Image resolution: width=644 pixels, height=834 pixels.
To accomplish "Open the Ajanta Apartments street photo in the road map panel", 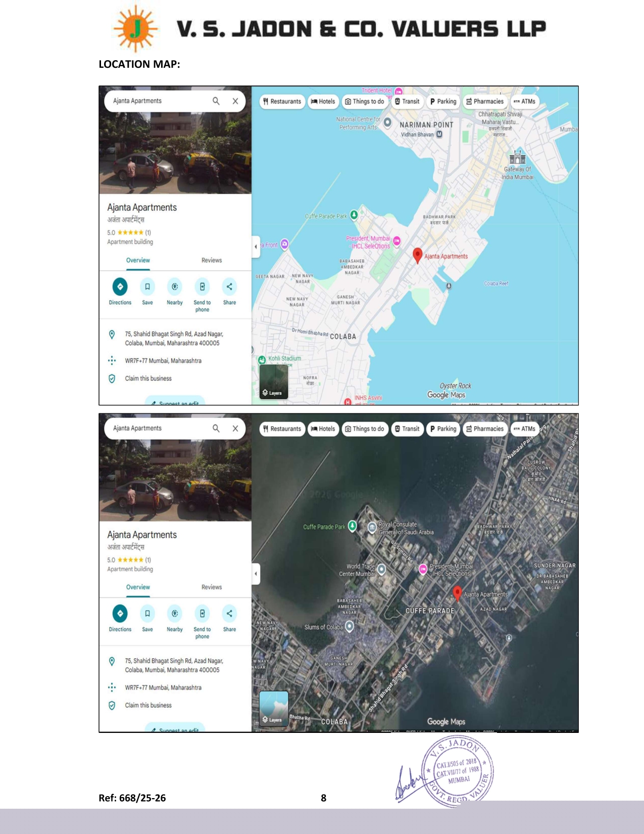I will (x=175, y=153).
